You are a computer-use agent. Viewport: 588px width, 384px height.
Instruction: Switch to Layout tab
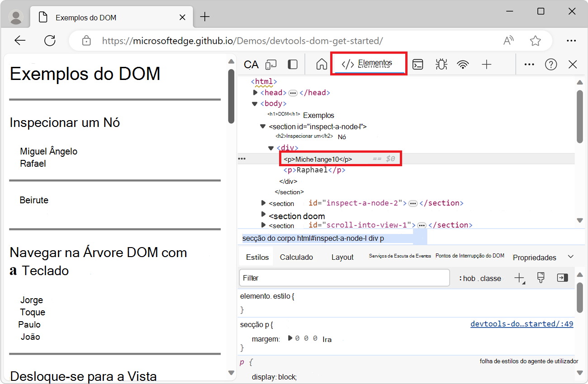[x=342, y=257]
